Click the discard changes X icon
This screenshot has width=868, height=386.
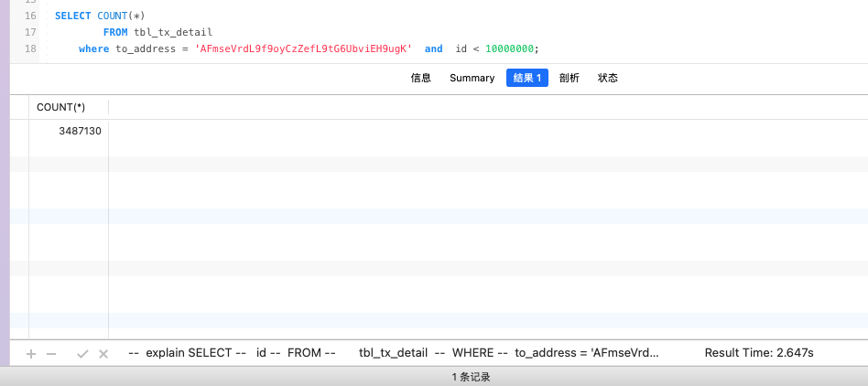[103, 353]
